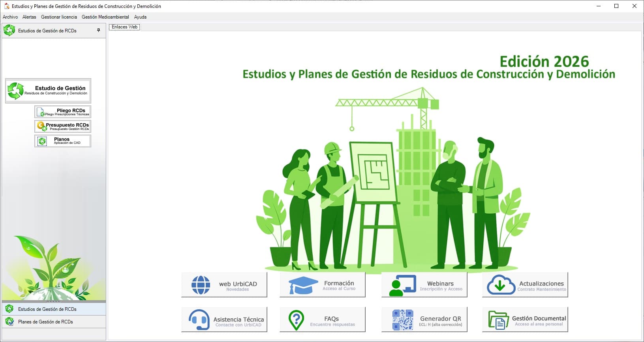Click the question mark FAQs icon
The width and height of the screenshot is (644, 342).
coord(296,320)
